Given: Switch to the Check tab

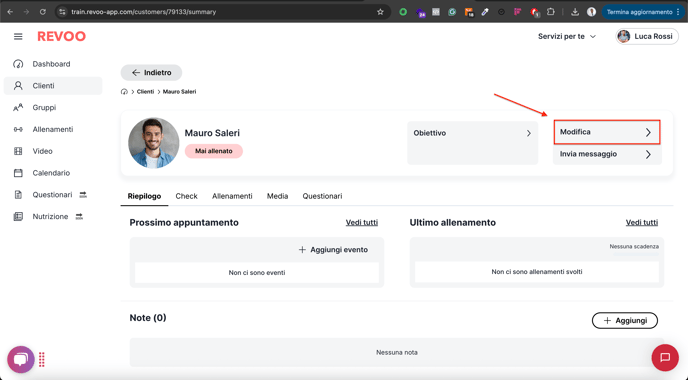Looking at the screenshot, I should [x=186, y=196].
